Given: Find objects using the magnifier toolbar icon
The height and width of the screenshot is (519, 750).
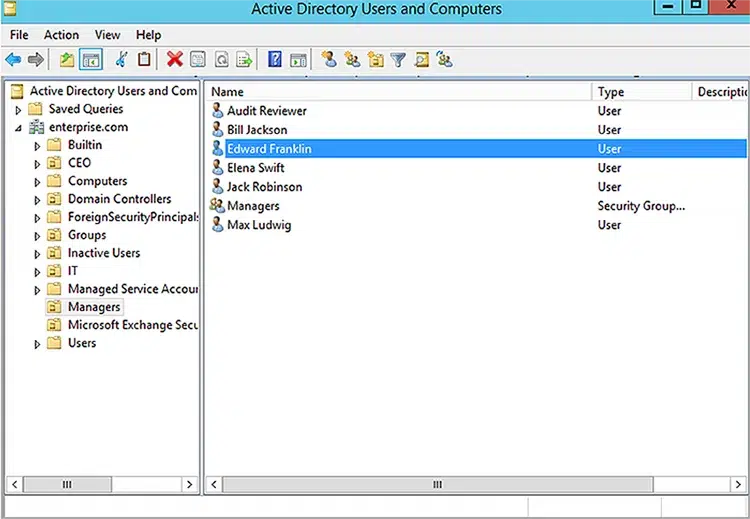Looking at the screenshot, I should (x=421, y=60).
